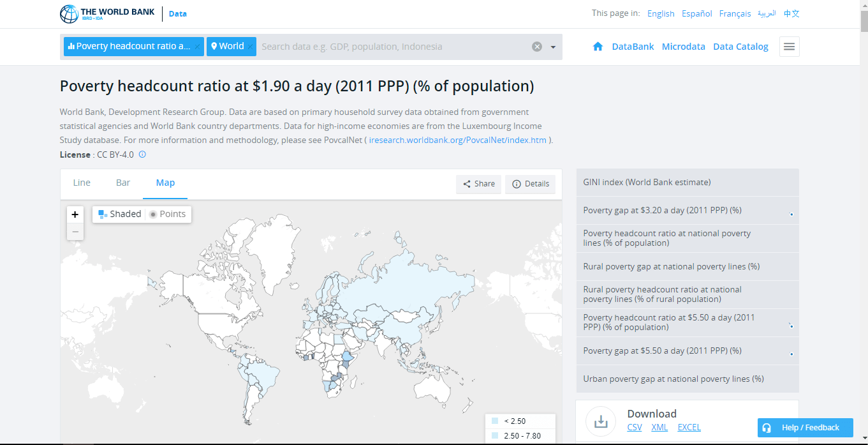Download data as CSV
This screenshot has width=868, height=445.
(x=635, y=427)
